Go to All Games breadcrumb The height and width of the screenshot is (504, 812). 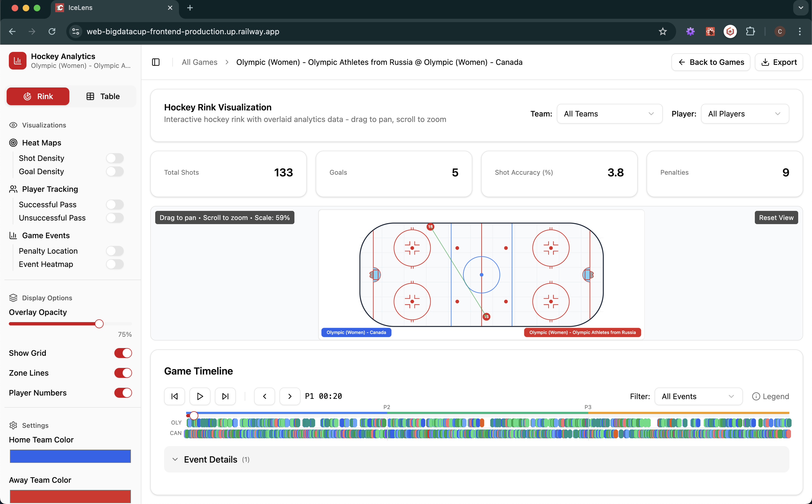point(199,62)
